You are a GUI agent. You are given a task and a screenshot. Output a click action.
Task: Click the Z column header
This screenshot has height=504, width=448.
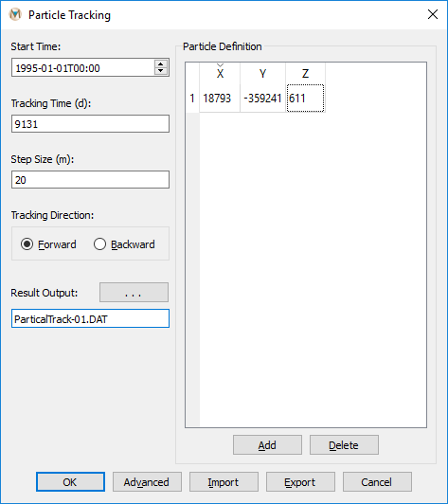coord(305,74)
